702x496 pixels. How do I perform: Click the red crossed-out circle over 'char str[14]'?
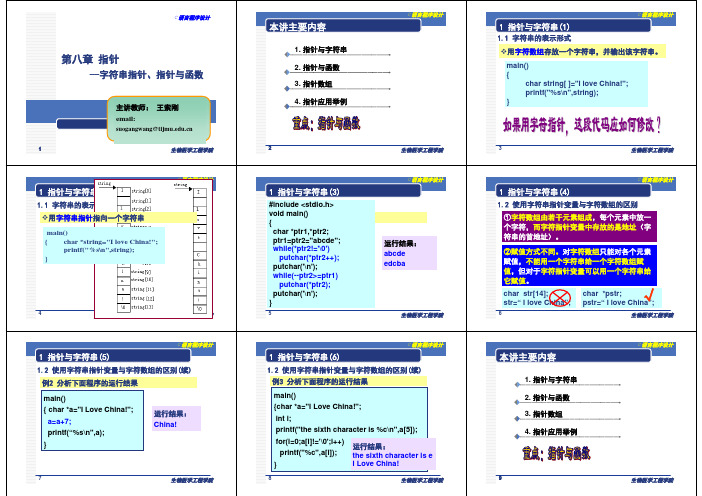[560, 298]
